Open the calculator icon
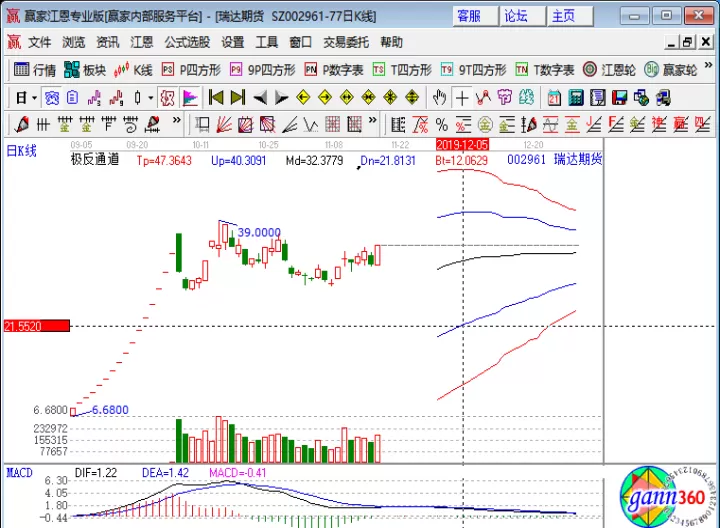The width and height of the screenshot is (720, 528). point(576,97)
